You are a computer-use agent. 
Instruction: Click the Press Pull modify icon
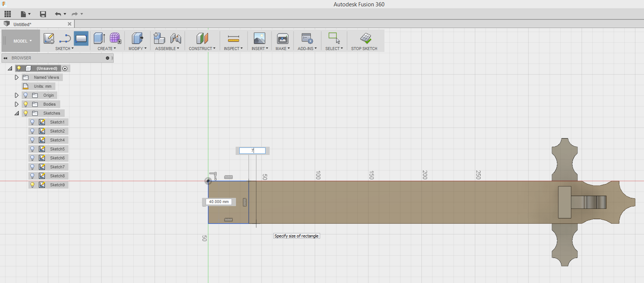tap(137, 38)
